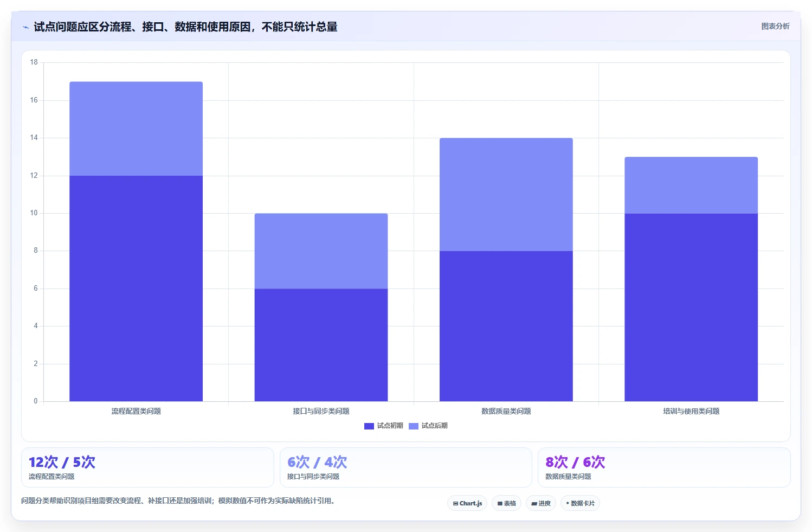812x532 pixels.
Task: Click the 表格 tag chip
Action: point(506,503)
